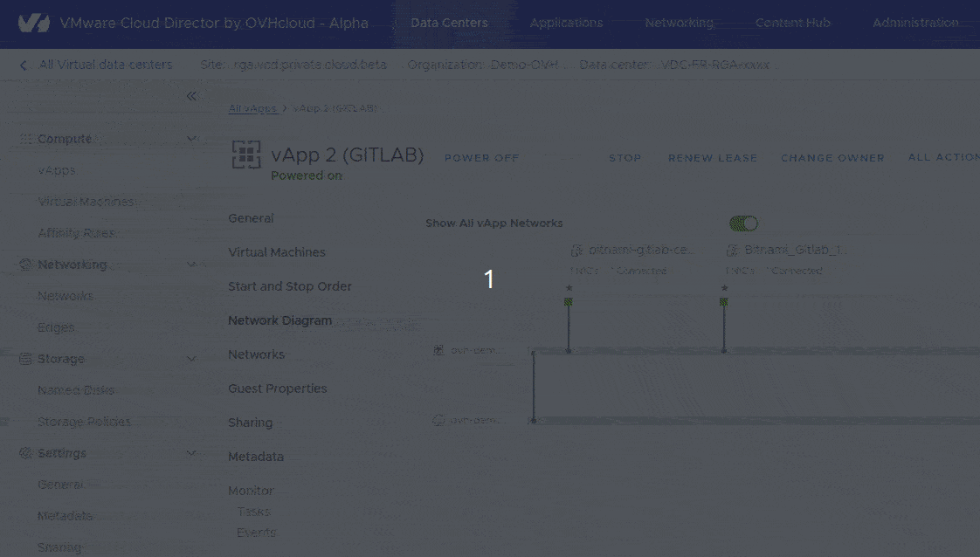The width and height of the screenshot is (980, 557).
Task: Toggle Show All vApp Networks switch
Action: 743,223
